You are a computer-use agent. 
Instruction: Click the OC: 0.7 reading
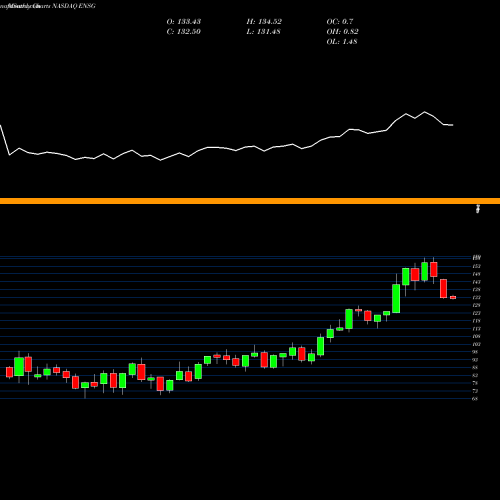pos(340,22)
